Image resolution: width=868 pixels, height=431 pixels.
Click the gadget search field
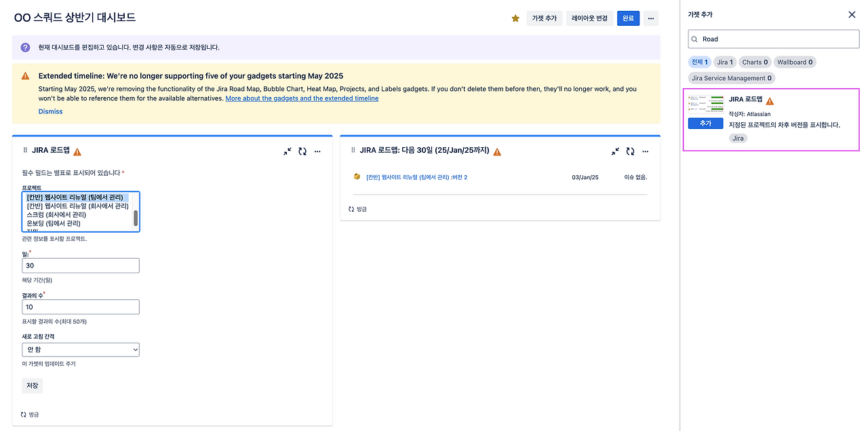coord(773,39)
